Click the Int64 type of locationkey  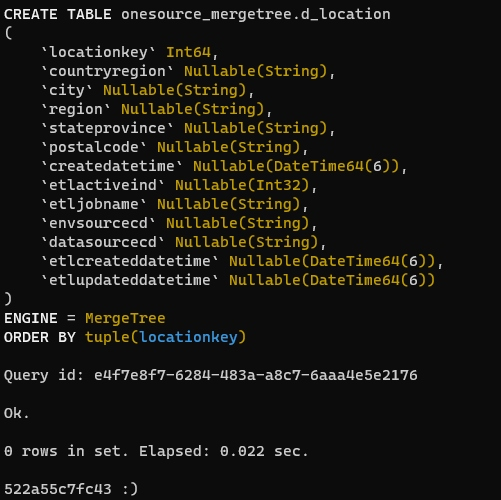point(188,52)
